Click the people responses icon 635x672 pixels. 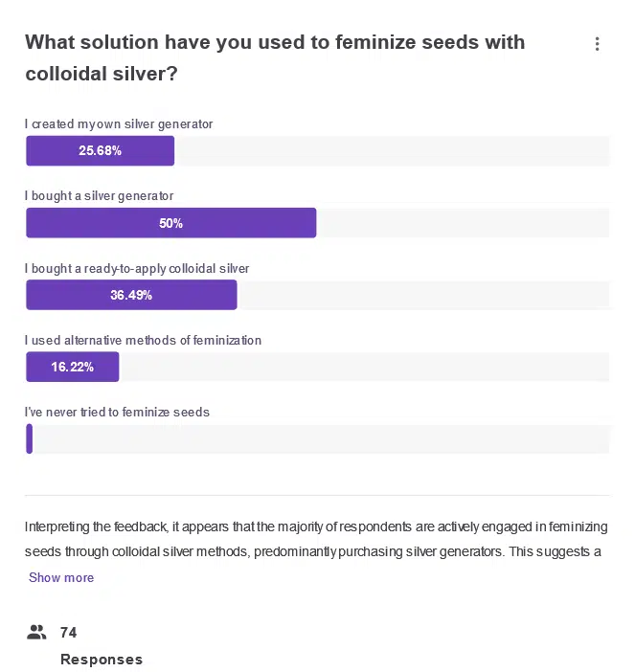[x=37, y=632]
